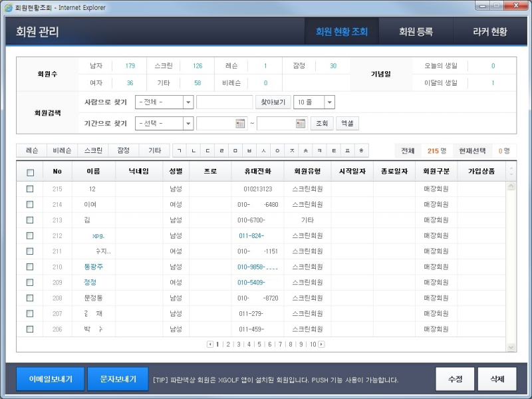Switch to the 회원 등록 tab
The height and width of the screenshot is (399, 532).
[418, 31]
